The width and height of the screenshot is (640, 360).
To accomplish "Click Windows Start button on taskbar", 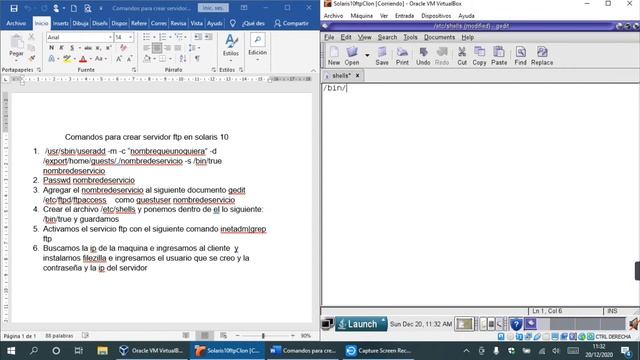I will (x=11, y=351).
